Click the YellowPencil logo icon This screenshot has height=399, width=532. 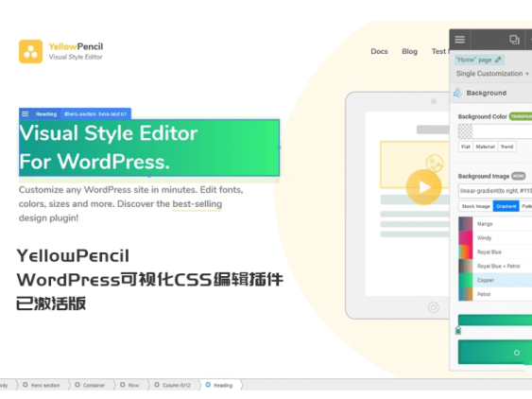[30, 52]
